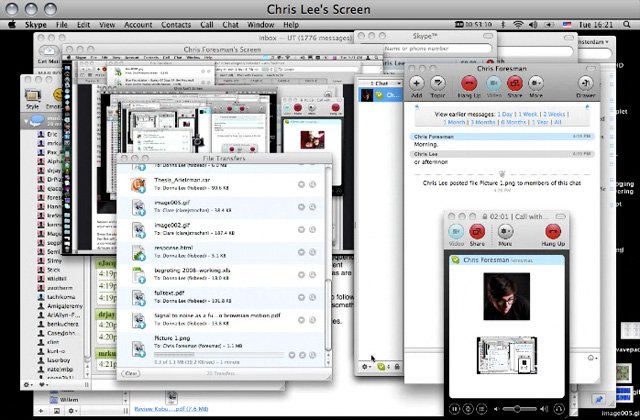The width and height of the screenshot is (640, 420).
Task: Open action arrow menu for image002.gif transfer
Action: [x=301, y=230]
